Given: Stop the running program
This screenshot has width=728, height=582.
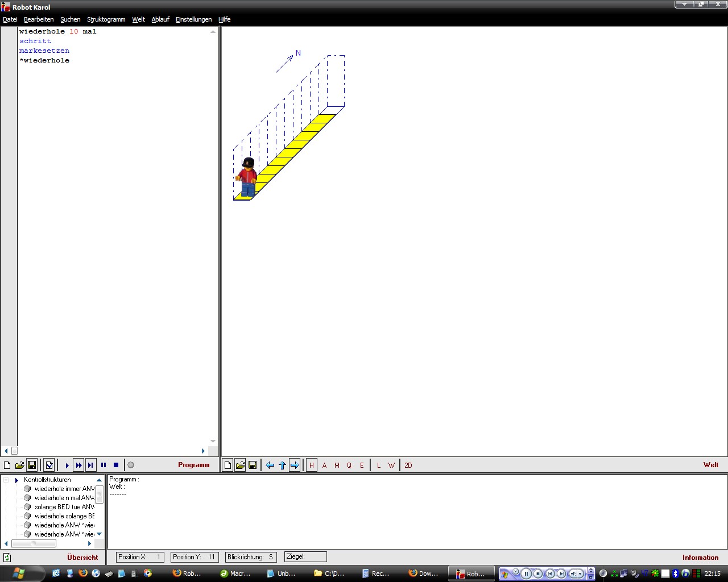Looking at the screenshot, I should 116,465.
